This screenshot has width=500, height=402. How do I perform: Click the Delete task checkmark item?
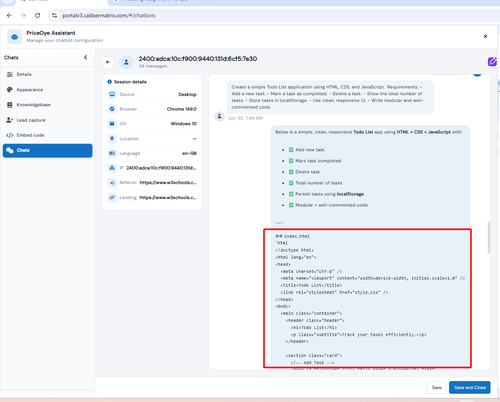coord(304,172)
